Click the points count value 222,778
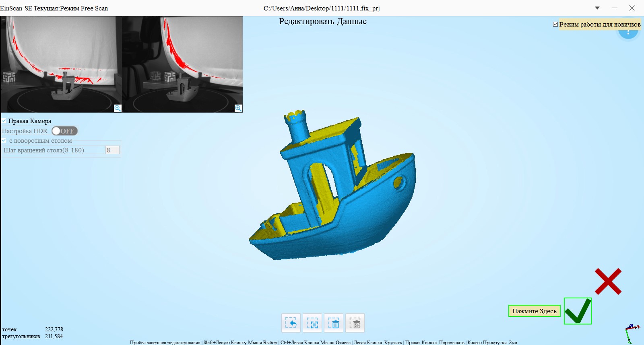Screen dimensions: 644x345 point(54,329)
